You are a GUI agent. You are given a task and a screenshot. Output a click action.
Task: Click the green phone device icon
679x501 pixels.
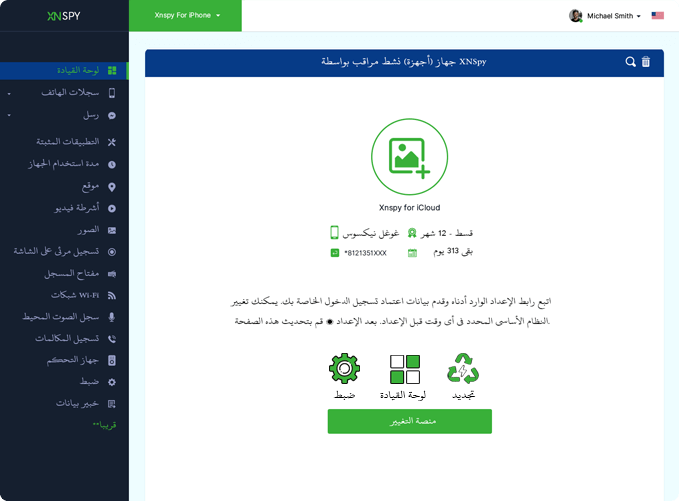[x=334, y=233]
